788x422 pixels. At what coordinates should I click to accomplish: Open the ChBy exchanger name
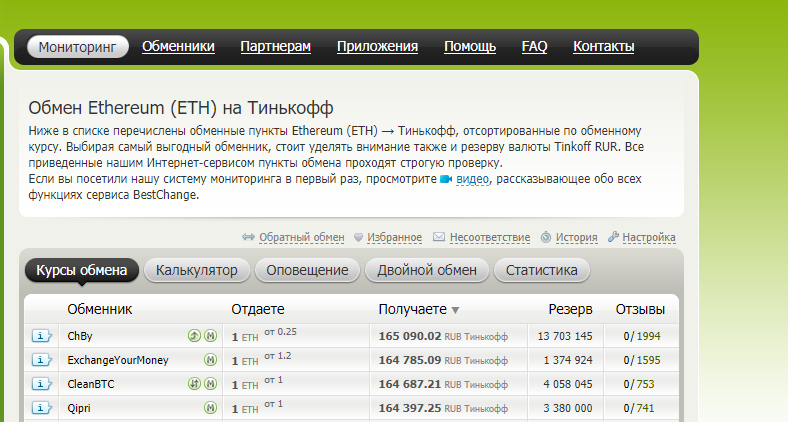[x=80, y=336]
